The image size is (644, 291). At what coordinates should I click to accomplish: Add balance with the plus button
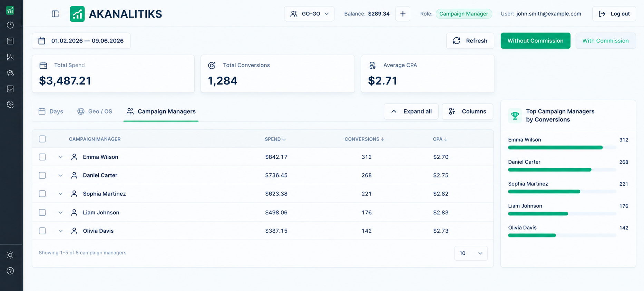coord(403,14)
